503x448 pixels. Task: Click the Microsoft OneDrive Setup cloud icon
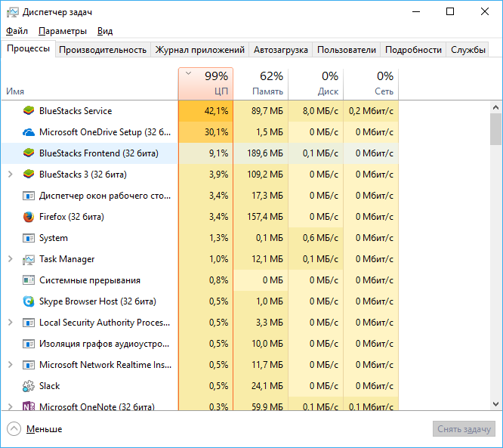[29, 132]
